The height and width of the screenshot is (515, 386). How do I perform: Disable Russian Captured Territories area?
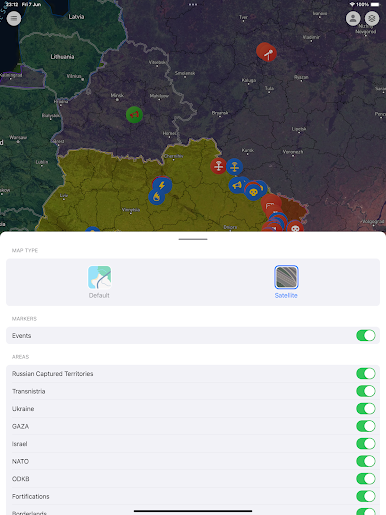click(366, 373)
